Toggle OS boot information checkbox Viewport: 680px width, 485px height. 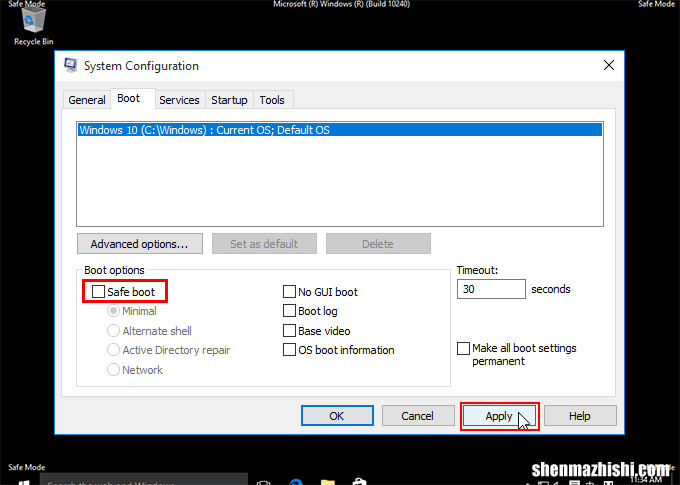point(289,350)
